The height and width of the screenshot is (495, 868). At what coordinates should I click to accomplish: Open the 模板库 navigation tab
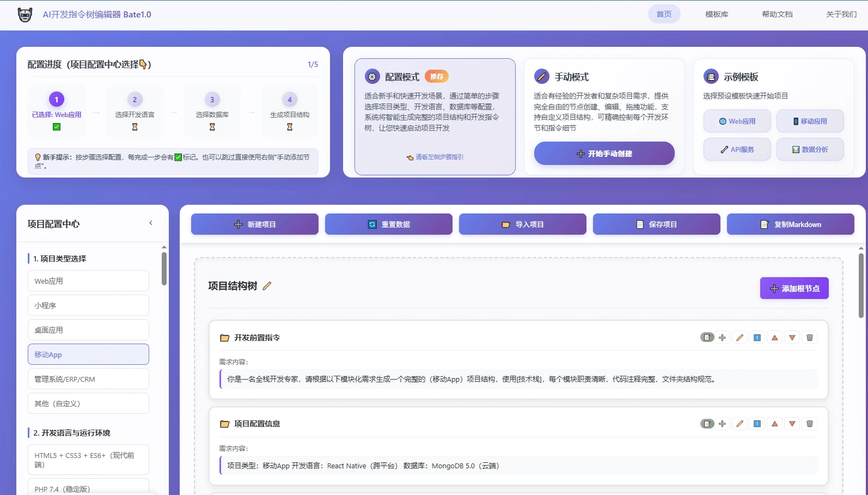(717, 14)
